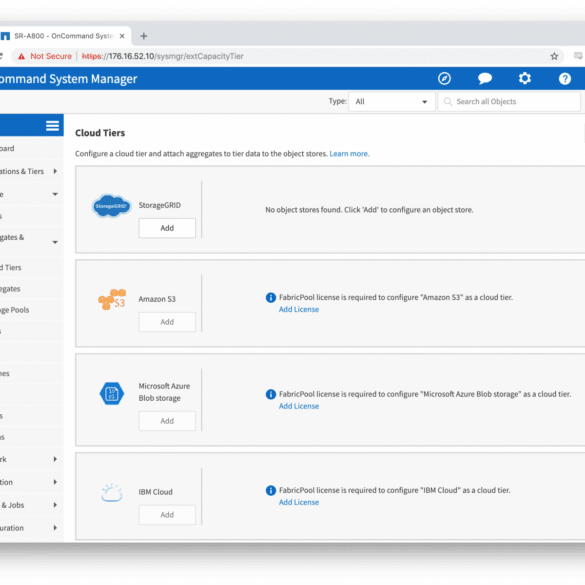This screenshot has height=585, width=585.
Task: Expand the Applications & Tiers sidebar arrow
Action: [55, 171]
